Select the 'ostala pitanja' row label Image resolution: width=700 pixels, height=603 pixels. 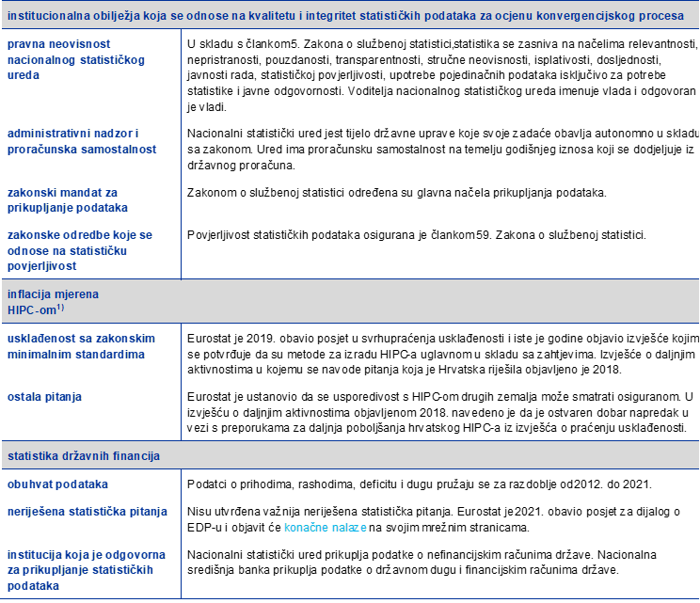[44, 397]
